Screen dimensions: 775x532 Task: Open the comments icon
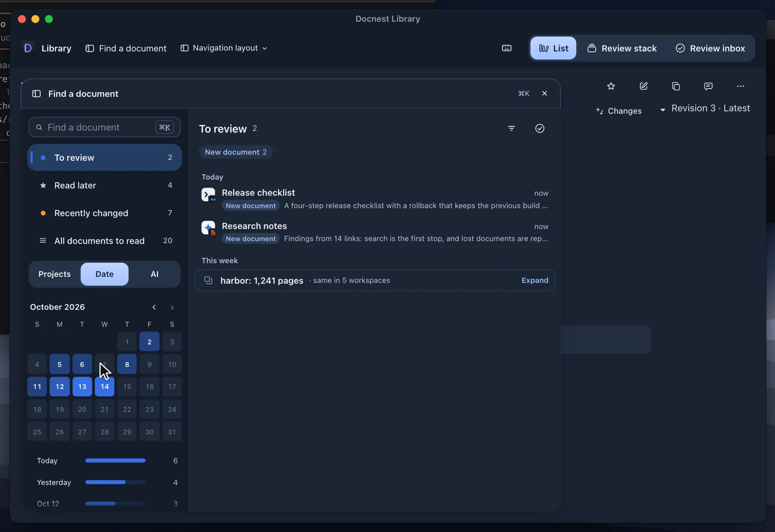point(708,86)
